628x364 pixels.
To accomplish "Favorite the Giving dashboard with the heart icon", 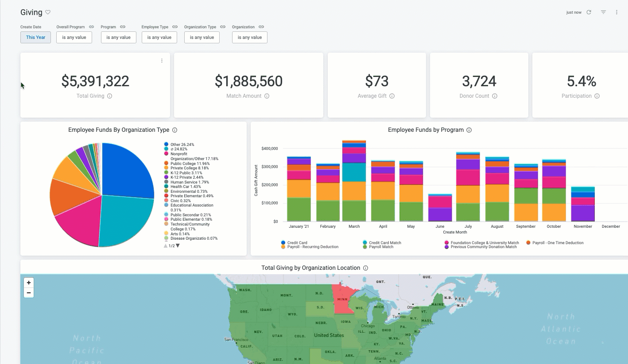I will (48, 12).
